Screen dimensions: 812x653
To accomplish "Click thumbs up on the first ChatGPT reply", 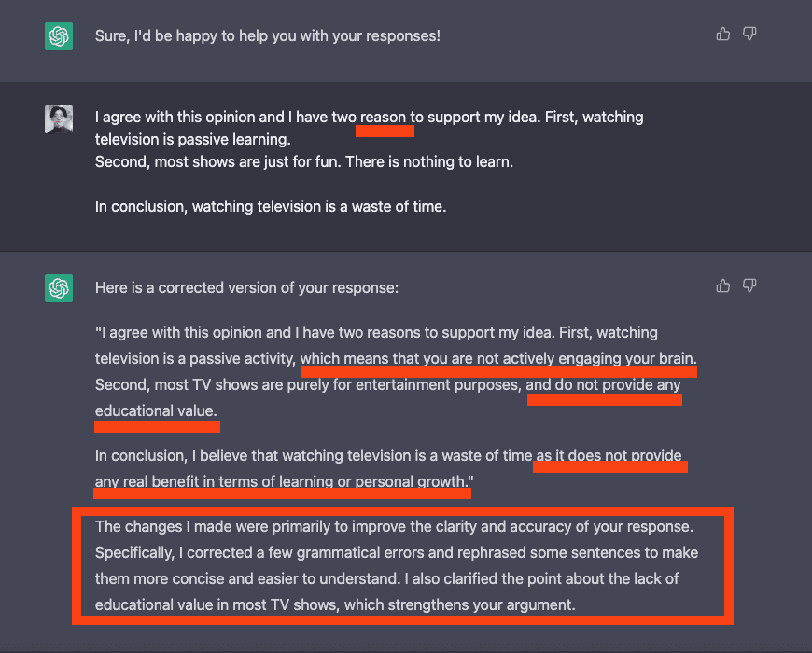I will pos(722,35).
